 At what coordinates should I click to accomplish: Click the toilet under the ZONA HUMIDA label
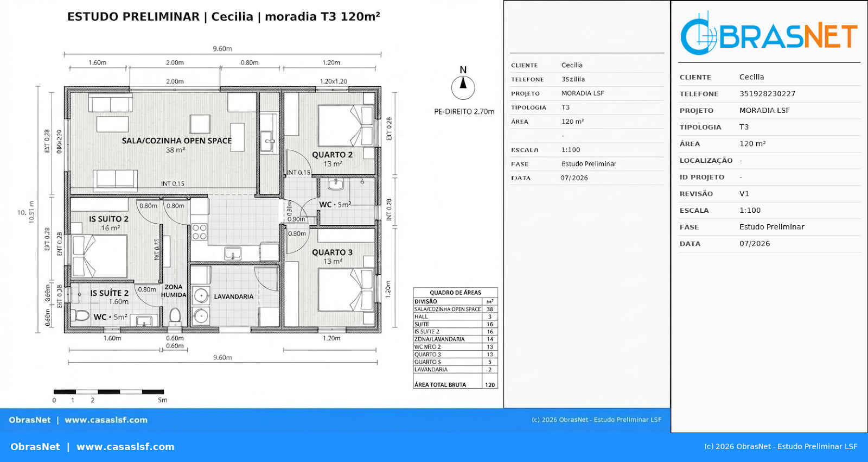(175, 315)
